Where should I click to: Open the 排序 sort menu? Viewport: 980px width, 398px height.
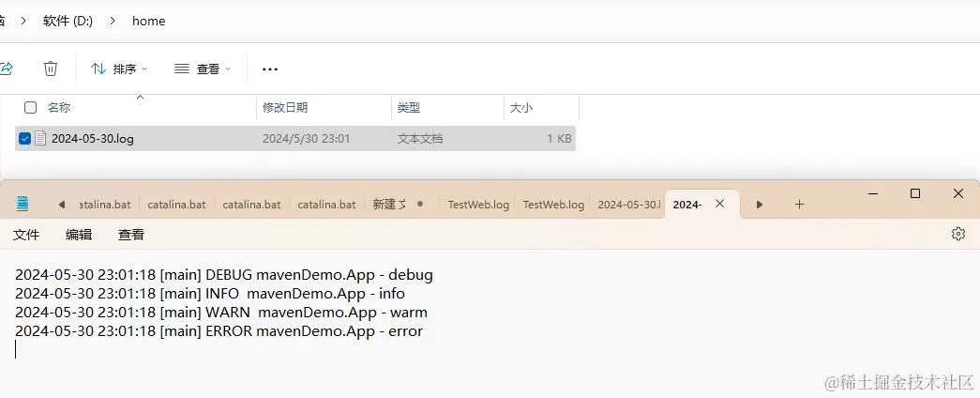click(x=119, y=69)
